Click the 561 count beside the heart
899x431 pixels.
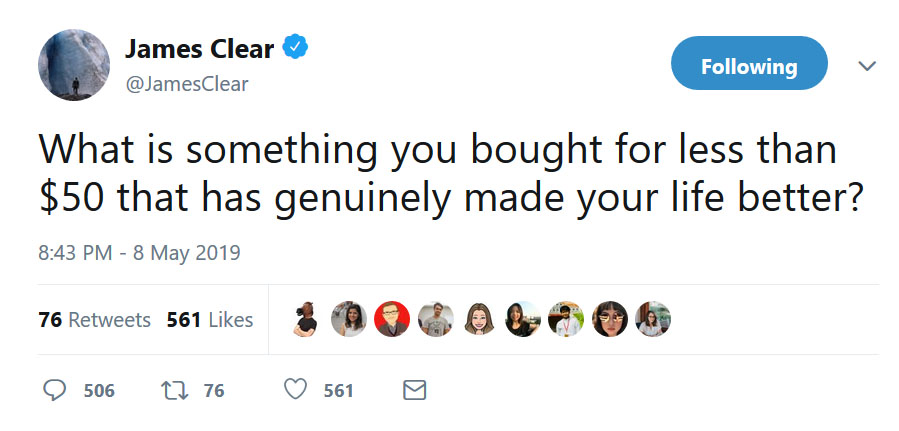[x=338, y=391]
